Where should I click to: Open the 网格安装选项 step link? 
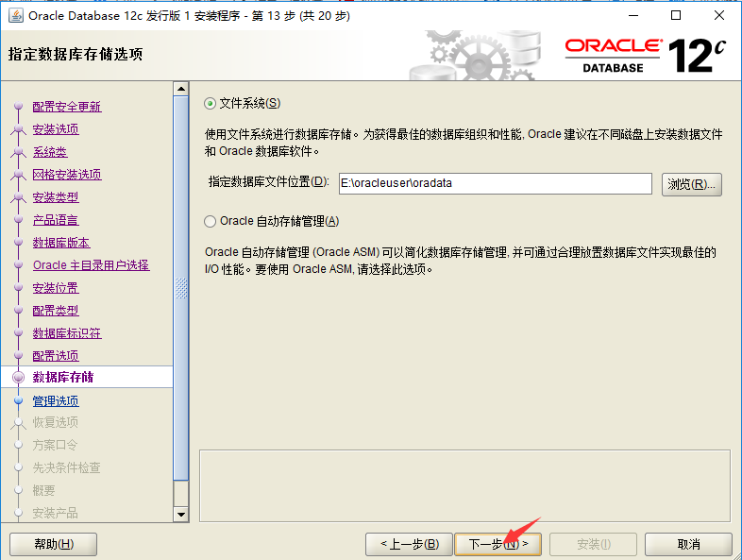click(x=67, y=175)
